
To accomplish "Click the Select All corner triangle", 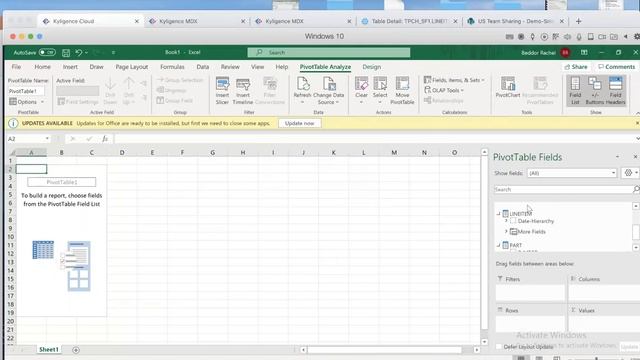I will tap(13, 153).
